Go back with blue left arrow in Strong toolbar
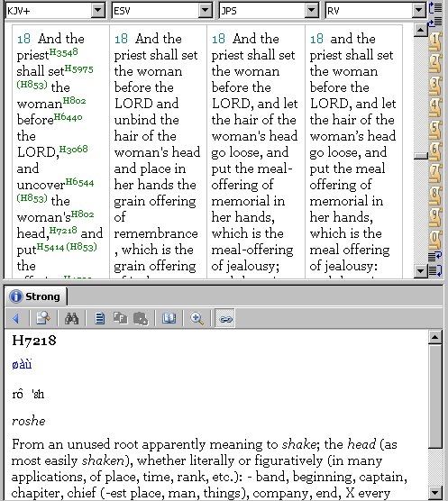The image size is (448, 501). (16, 319)
